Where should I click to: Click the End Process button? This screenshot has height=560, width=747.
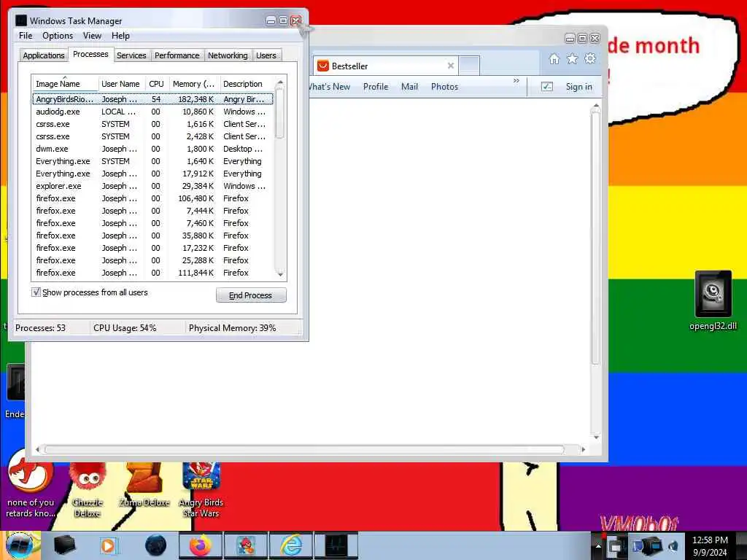pos(251,295)
